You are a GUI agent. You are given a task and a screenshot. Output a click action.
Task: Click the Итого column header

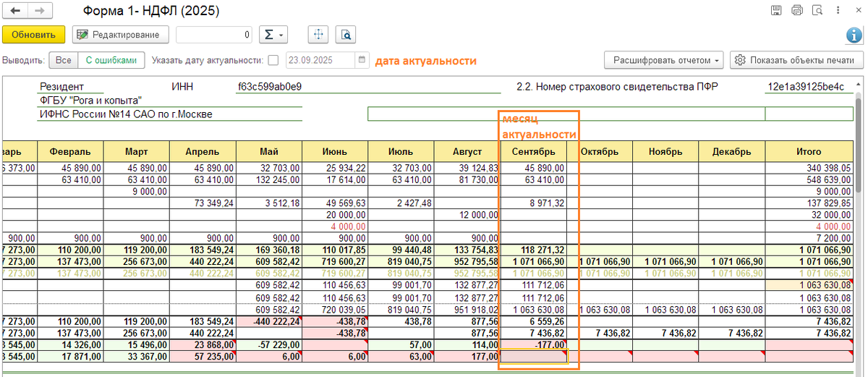tap(809, 152)
